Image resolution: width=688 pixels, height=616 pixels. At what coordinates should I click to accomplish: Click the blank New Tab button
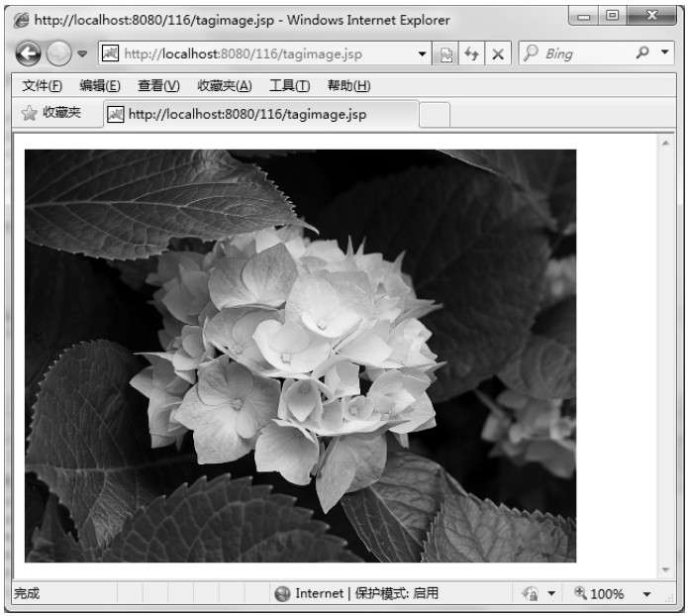[435, 115]
